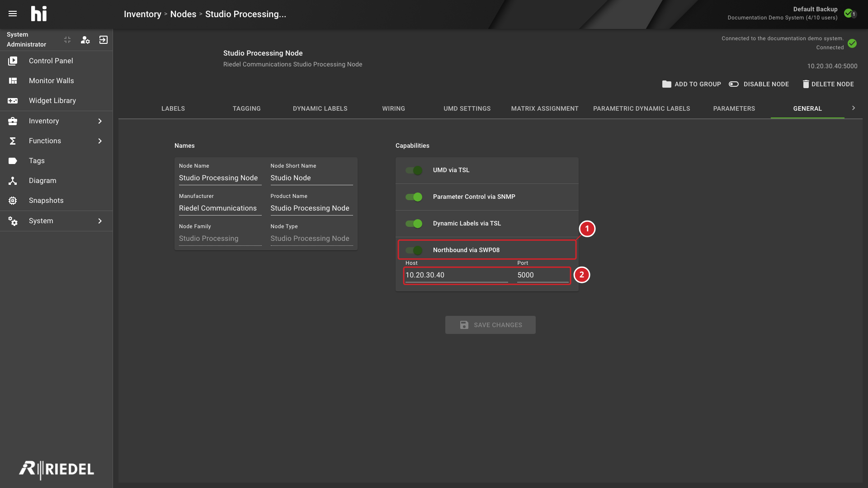
Task: Open the Monitor Walls menu item
Action: 56,80
